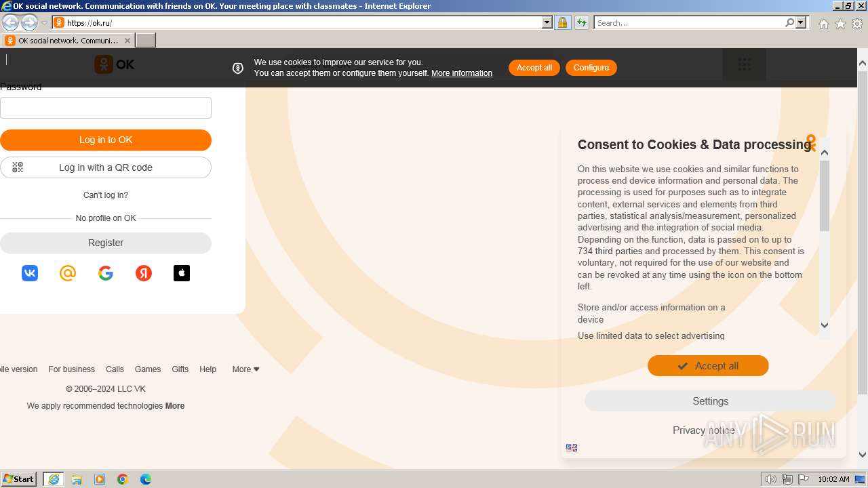Click the taskbar clock 10:02 AM
Screen dimensions: 868x488
click(833, 479)
